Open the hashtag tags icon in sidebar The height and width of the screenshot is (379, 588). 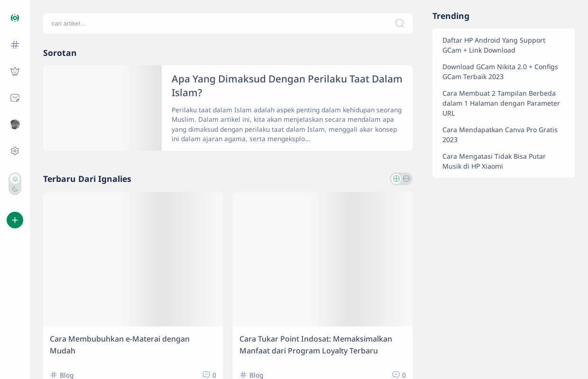tap(15, 45)
